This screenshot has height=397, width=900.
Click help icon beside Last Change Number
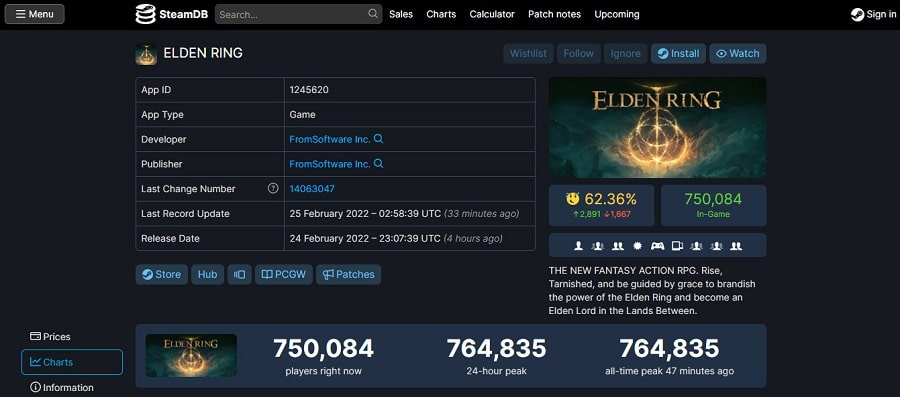pos(273,188)
